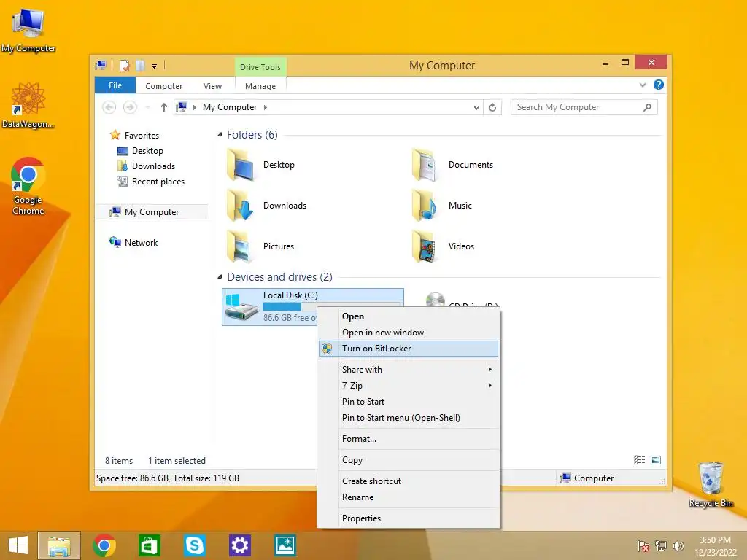Click the search magnifier icon
This screenshot has width=747, height=560.
pyautogui.click(x=647, y=107)
